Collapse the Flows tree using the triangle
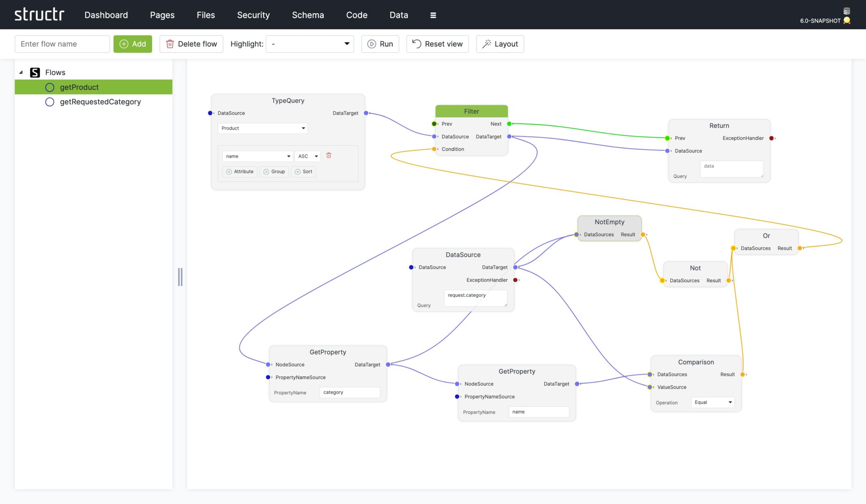Screen dimensions: 866x504 pyautogui.click(x=20, y=72)
